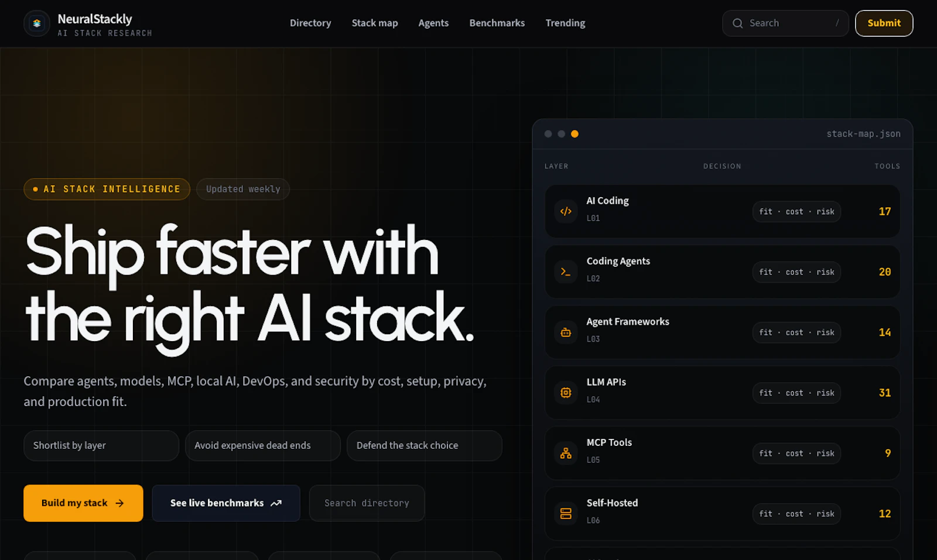The image size is (937, 560).
Task: Open the Directory nav item
Action: point(310,23)
